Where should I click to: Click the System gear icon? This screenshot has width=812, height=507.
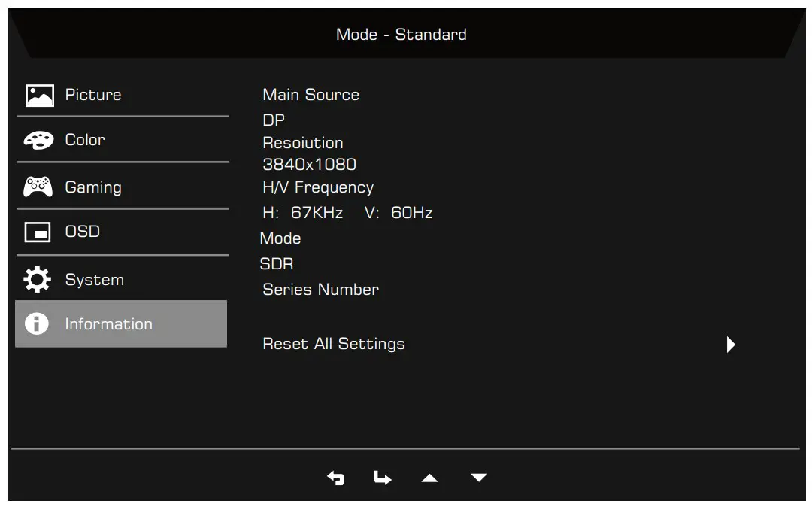(38, 280)
